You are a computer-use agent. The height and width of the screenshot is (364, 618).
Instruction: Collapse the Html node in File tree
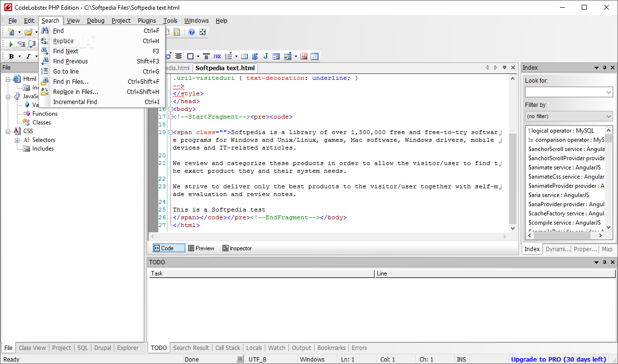pyautogui.click(x=8, y=79)
